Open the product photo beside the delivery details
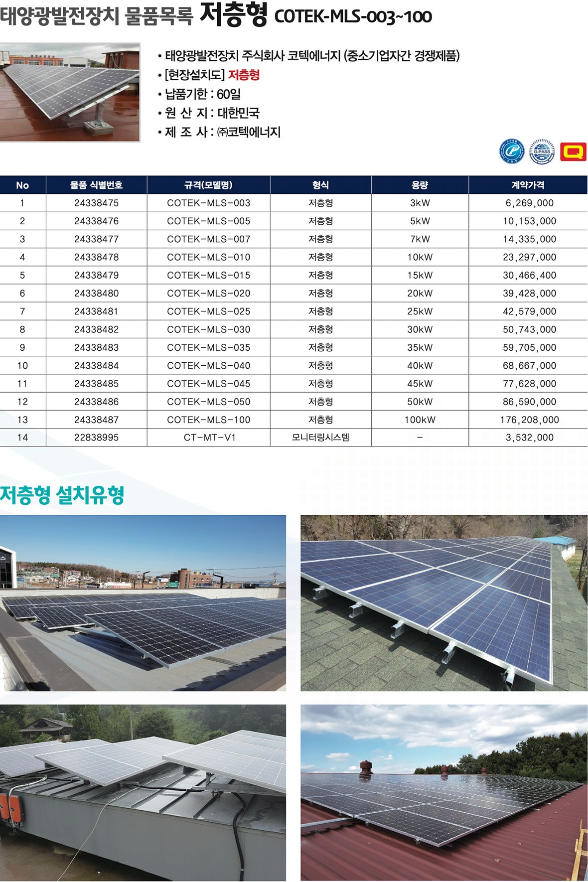Image resolution: width=588 pixels, height=882 pixels. [70, 92]
